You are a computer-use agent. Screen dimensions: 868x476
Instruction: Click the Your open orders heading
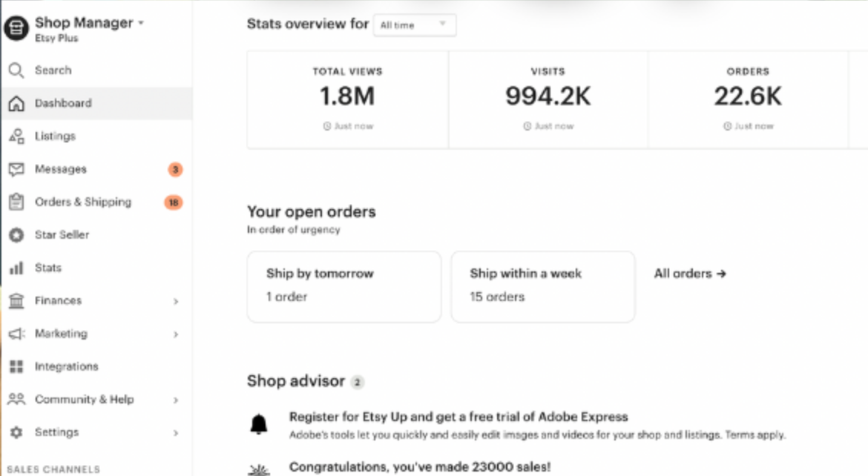coord(311,212)
